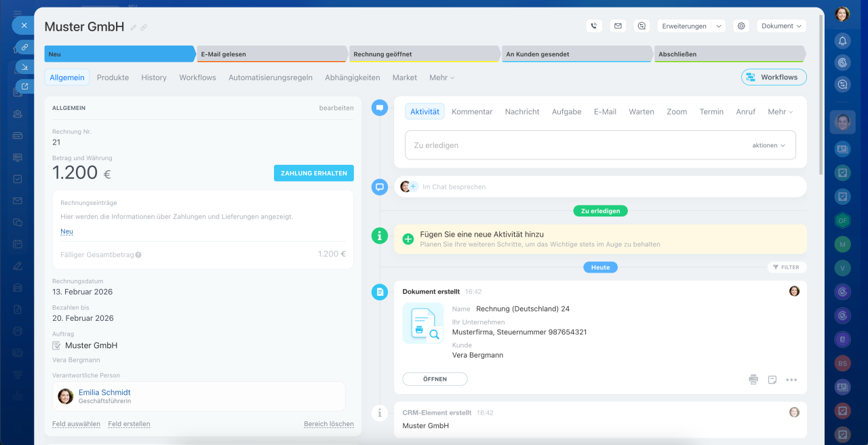868x445 pixels.
Task: Expand the Erweiterungen dropdown
Action: (x=690, y=26)
